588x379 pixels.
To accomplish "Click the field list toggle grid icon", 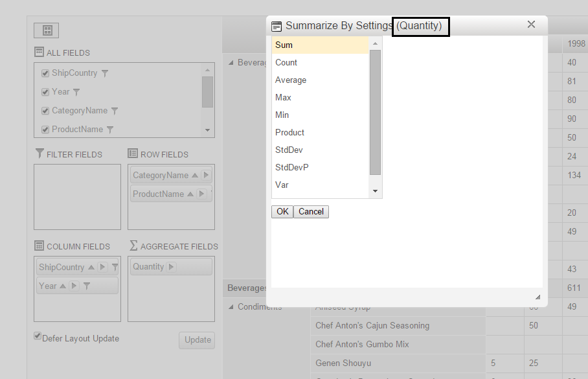I will pos(46,30).
